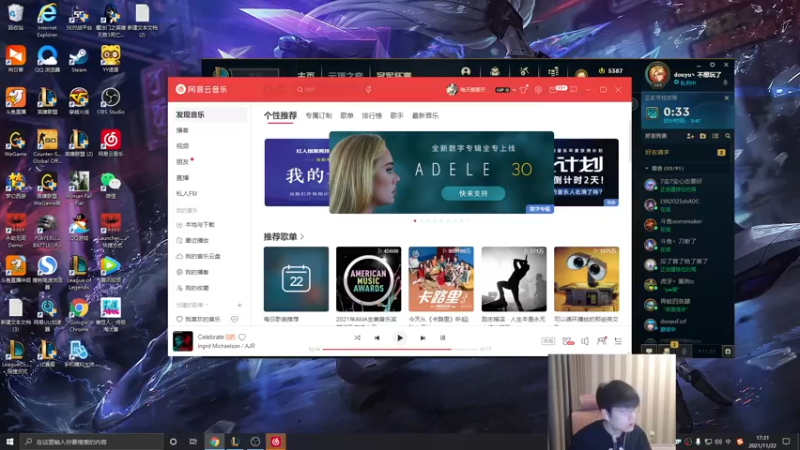Screen dimensions: 800x450
Task: Click the sound quality badge in player bar
Action: pos(548,341)
